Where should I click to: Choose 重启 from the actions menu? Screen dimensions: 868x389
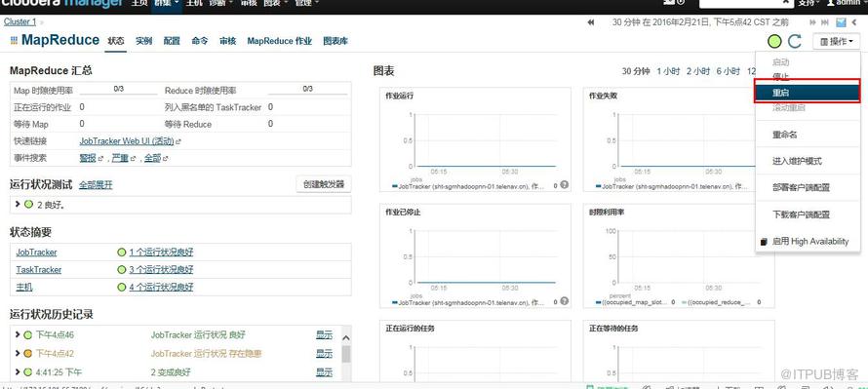pyautogui.click(x=808, y=93)
